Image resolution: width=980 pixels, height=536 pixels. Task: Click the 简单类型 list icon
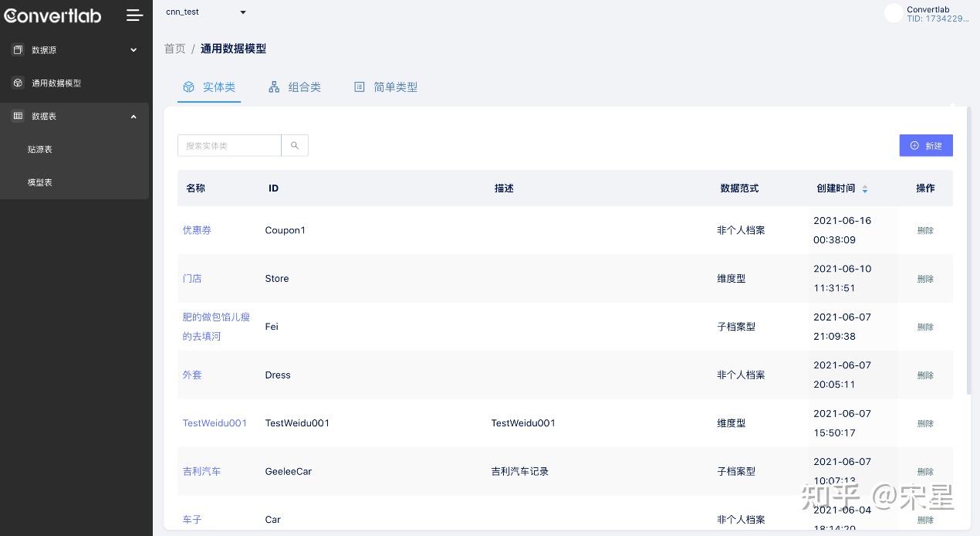click(x=359, y=87)
